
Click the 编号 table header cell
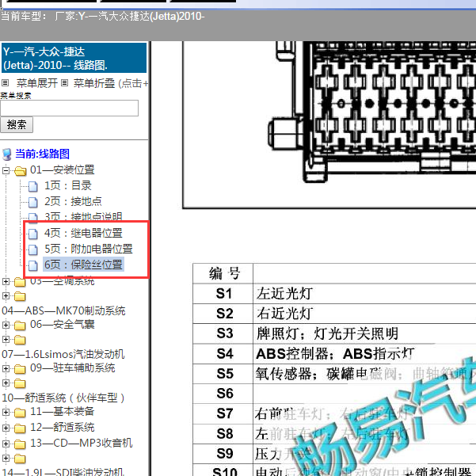[x=223, y=273]
